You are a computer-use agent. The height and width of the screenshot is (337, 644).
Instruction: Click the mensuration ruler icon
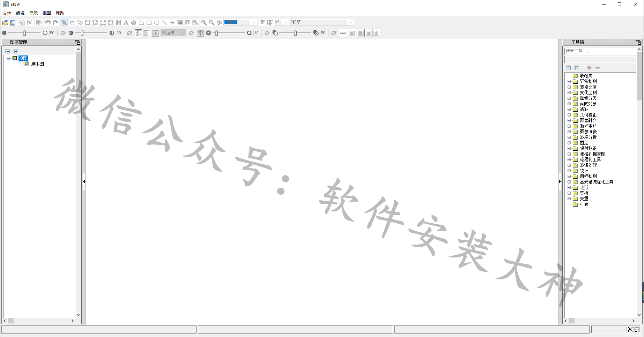point(343,33)
